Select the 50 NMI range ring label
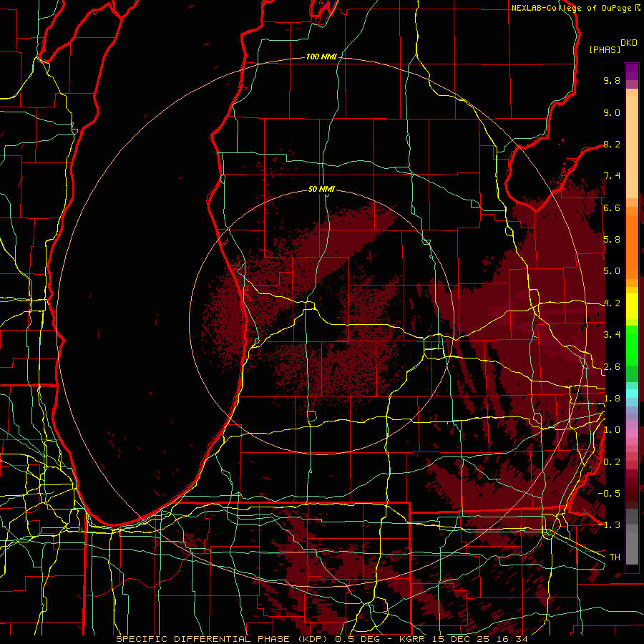The height and width of the screenshot is (644, 644). pyautogui.click(x=321, y=189)
